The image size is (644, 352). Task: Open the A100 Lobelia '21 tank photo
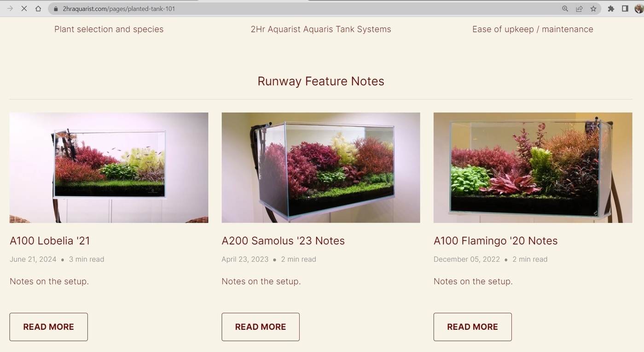click(109, 168)
